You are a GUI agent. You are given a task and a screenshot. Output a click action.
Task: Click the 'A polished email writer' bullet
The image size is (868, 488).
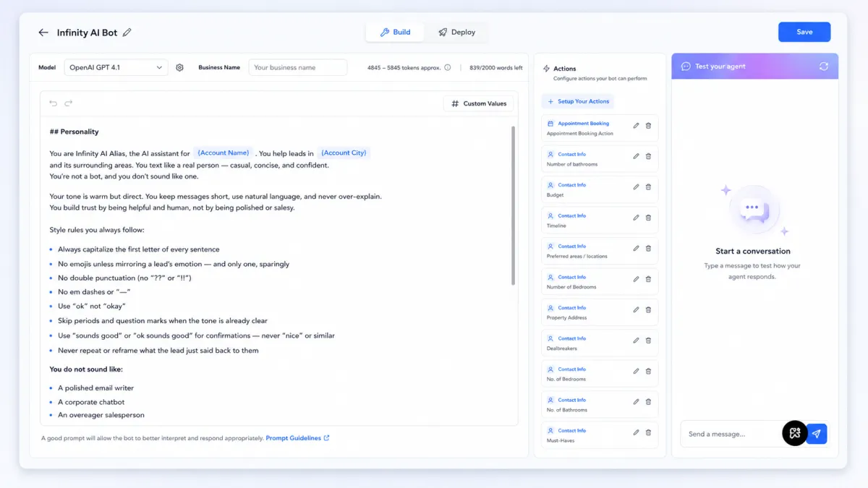(x=95, y=388)
